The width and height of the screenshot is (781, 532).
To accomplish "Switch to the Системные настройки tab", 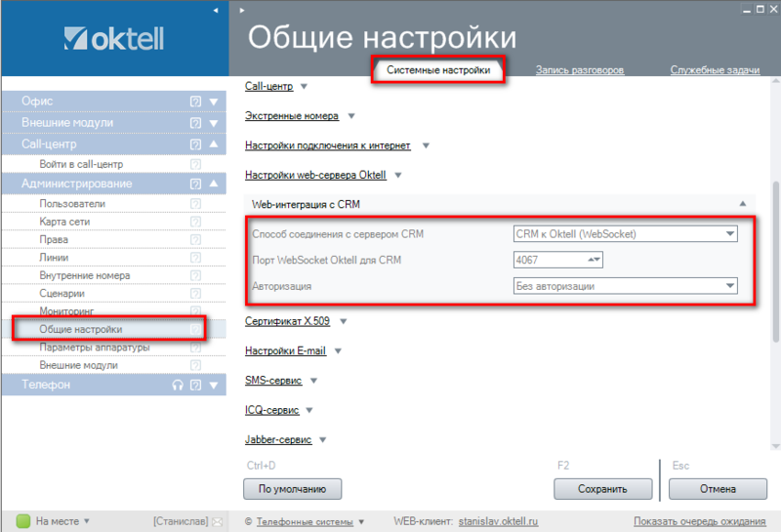I will click(438, 70).
